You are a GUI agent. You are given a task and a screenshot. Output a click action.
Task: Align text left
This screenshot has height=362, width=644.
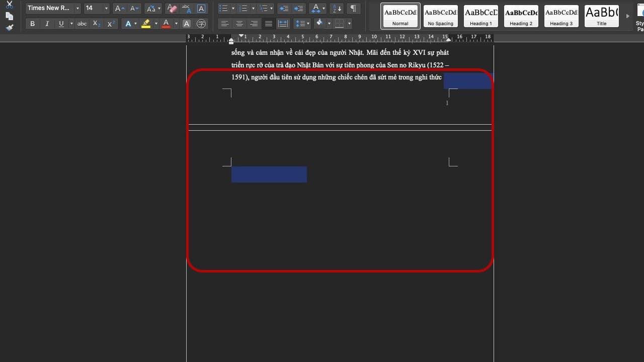(x=225, y=24)
